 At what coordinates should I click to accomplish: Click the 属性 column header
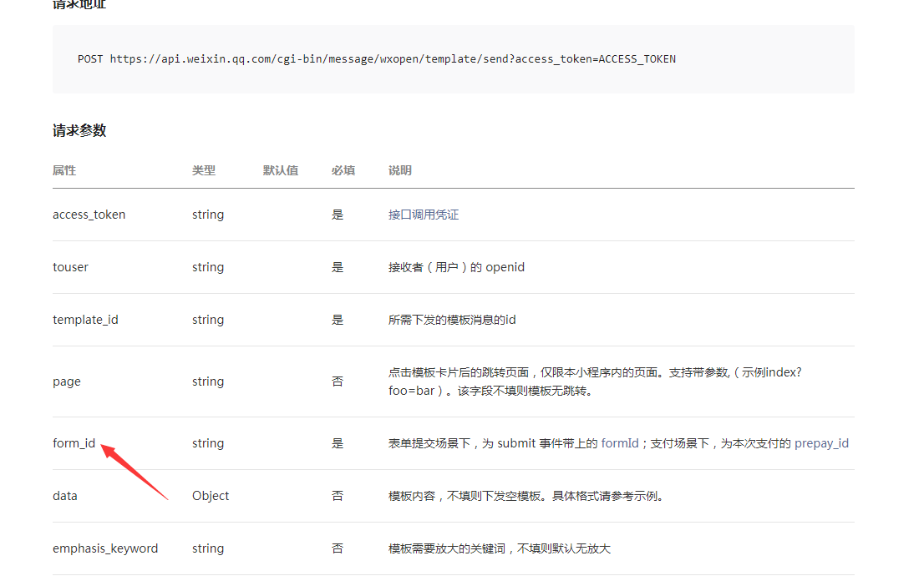point(64,171)
